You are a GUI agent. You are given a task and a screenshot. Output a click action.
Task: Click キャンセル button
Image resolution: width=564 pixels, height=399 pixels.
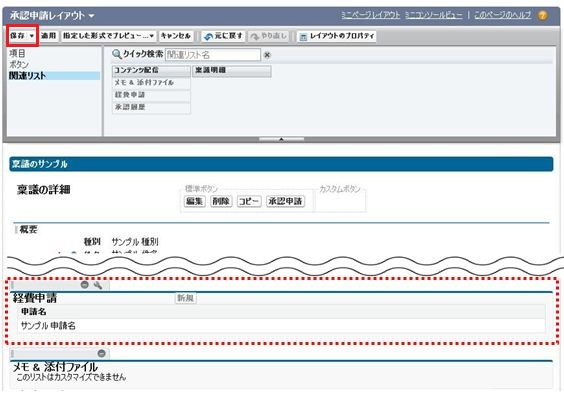[176, 36]
